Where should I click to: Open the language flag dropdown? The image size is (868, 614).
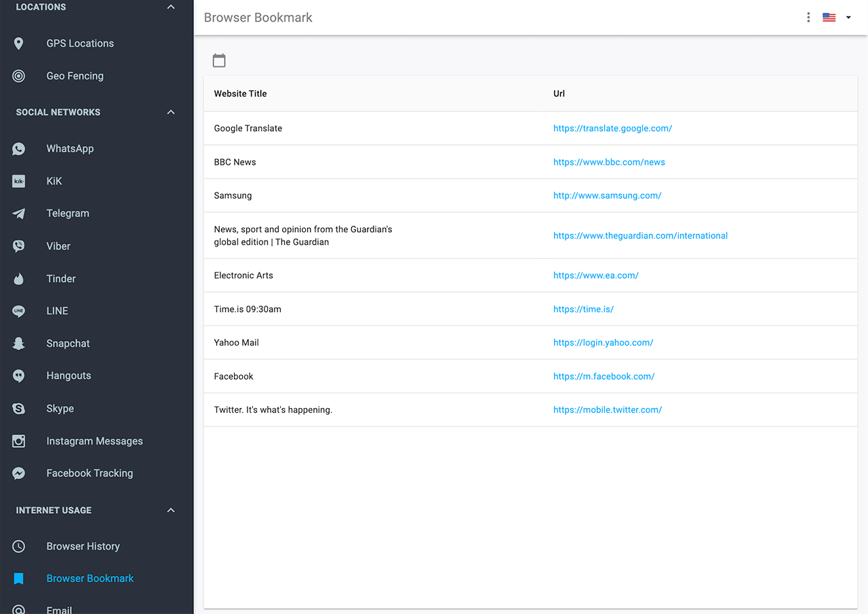pyautogui.click(x=837, y=18)
